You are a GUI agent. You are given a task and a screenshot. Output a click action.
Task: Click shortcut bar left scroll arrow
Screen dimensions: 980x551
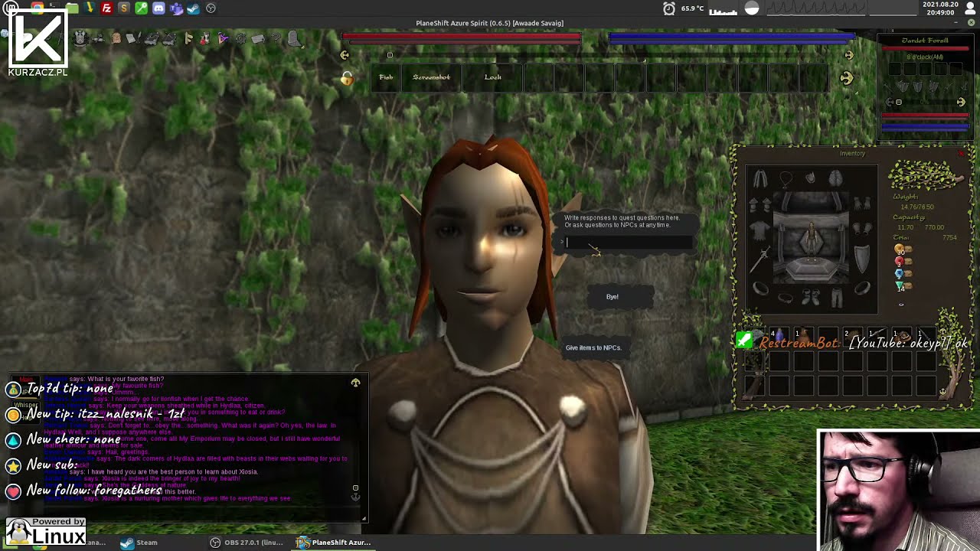point(345,55)
